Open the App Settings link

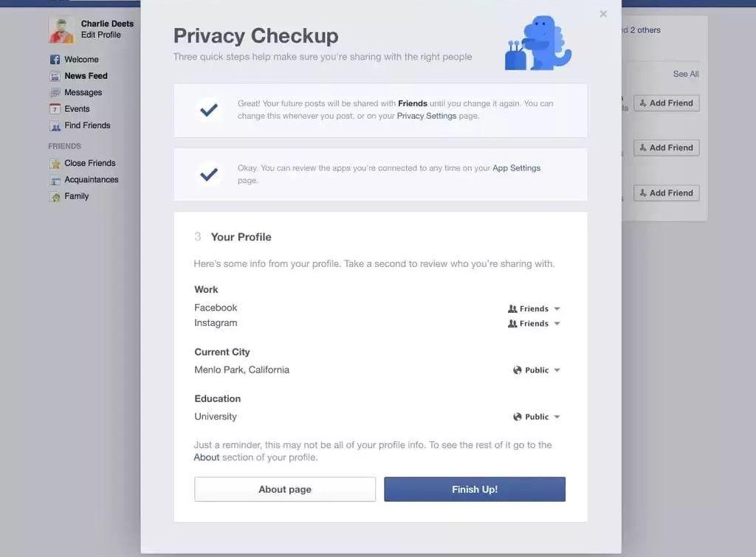tap(516, 168)
